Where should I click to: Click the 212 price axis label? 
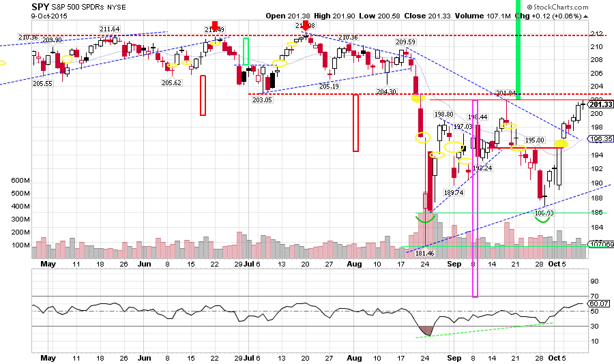pos(597,33)
